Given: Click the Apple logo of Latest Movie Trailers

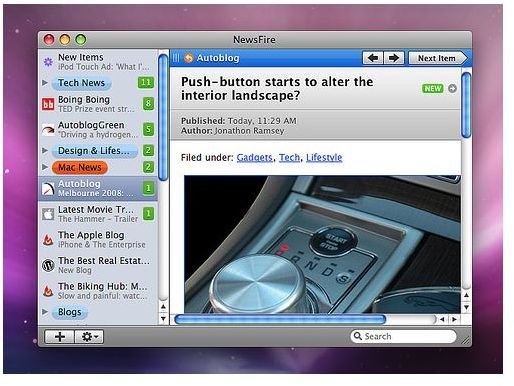Looking at the screenshot, I should 48,214.
